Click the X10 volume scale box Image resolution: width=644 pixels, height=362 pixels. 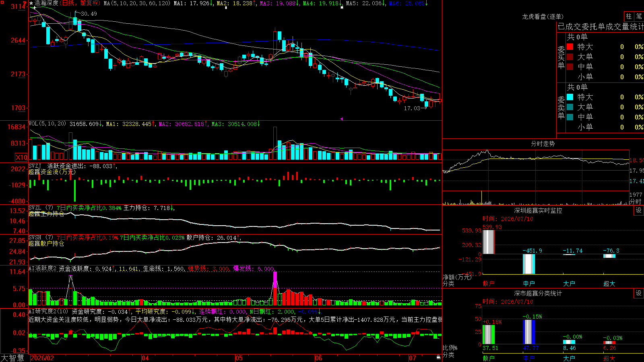[21, 157]
